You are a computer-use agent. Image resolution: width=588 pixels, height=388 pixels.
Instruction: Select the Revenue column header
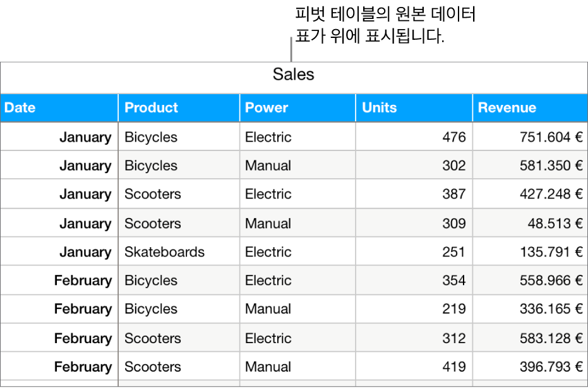tap(507, 107)
